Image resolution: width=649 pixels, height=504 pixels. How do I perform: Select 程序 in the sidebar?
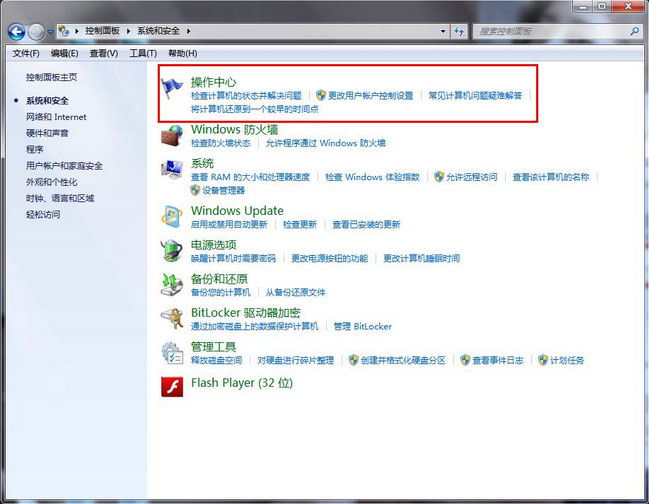point(35,149)
